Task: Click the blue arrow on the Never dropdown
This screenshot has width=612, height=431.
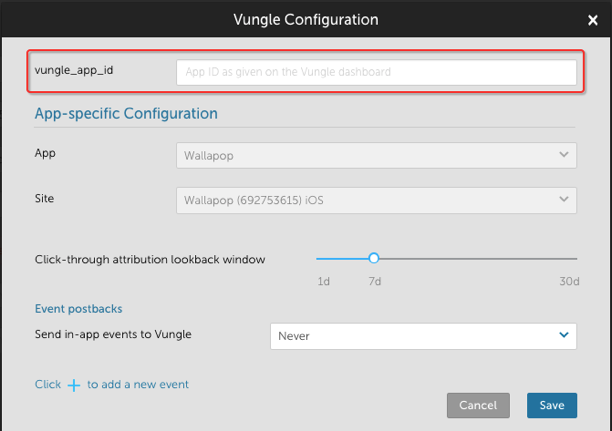Action: (x=565, y=336)
